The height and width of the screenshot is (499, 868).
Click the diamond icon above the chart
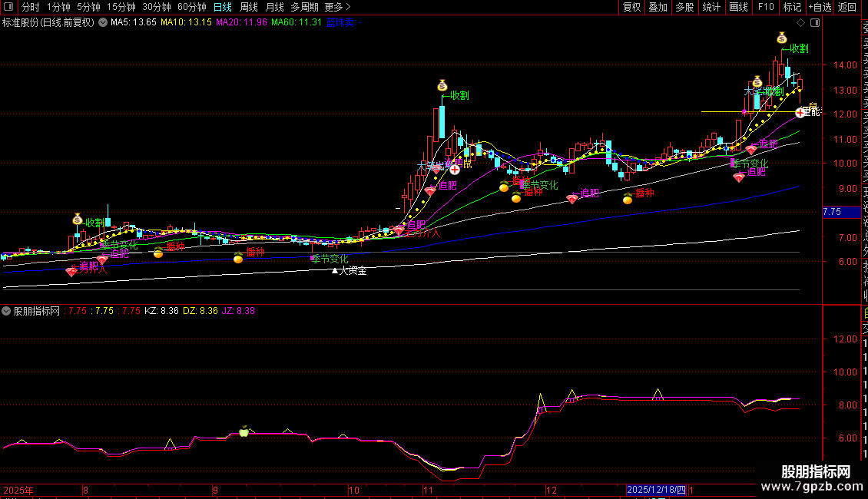point(800,23)
